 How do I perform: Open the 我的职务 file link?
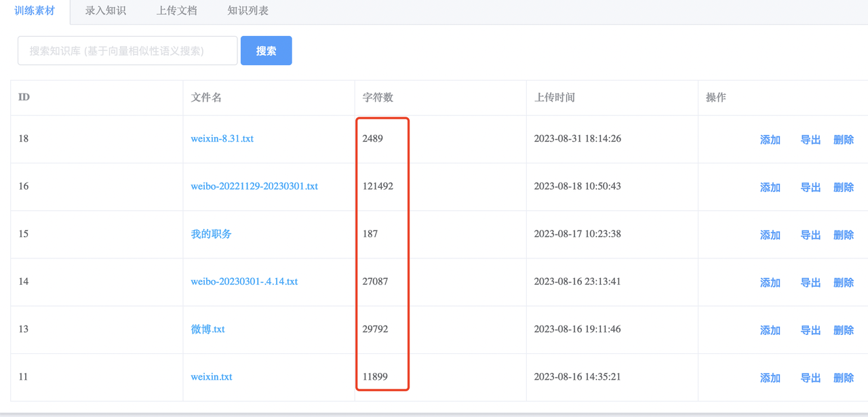point(212,233)
